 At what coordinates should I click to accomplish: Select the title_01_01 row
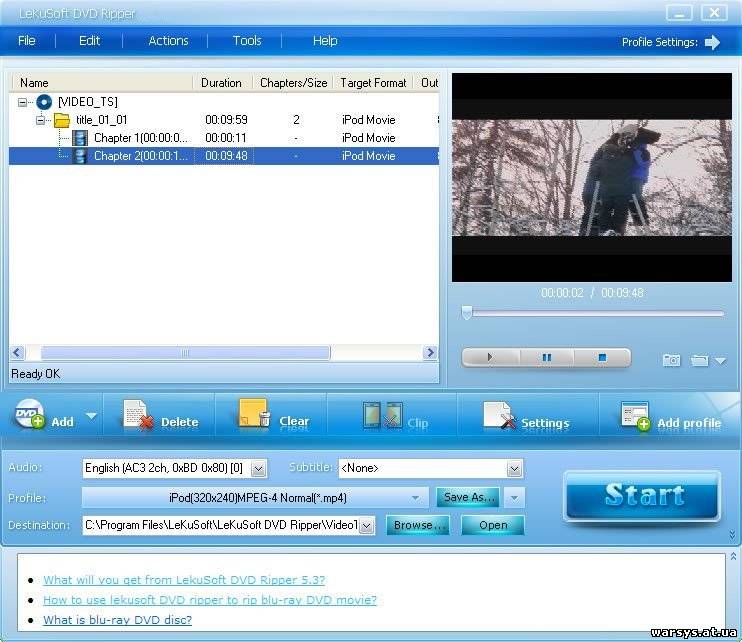[x=224, y=120]
